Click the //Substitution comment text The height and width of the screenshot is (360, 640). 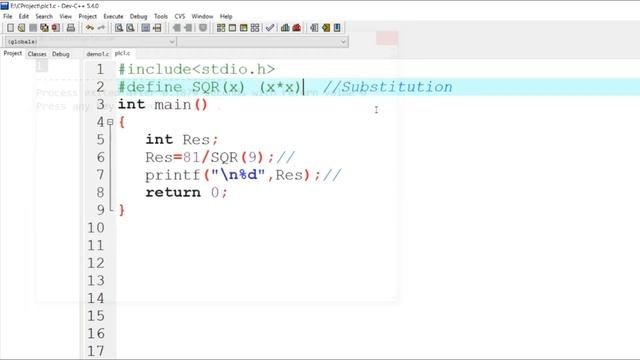click(387, 87)
